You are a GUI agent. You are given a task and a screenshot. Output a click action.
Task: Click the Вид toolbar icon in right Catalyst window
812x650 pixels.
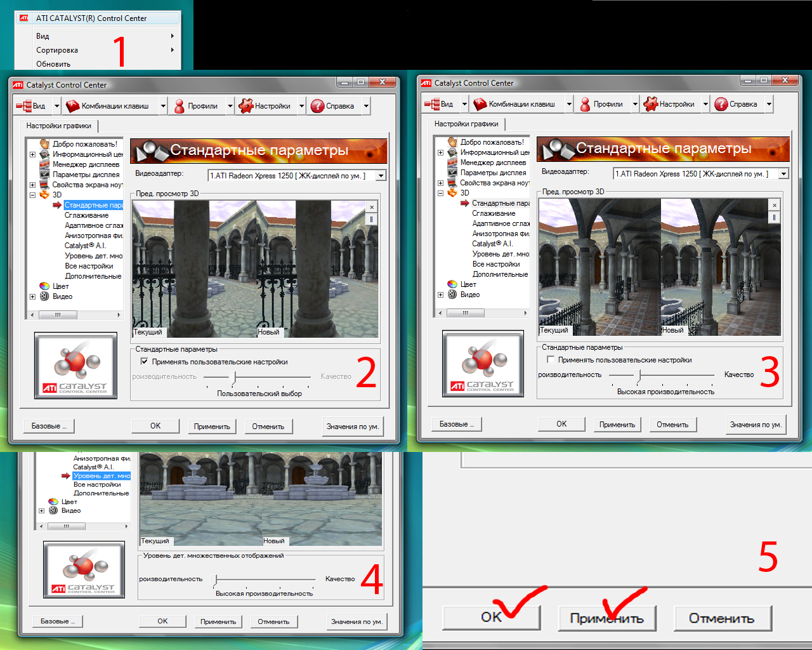[432, 104]
